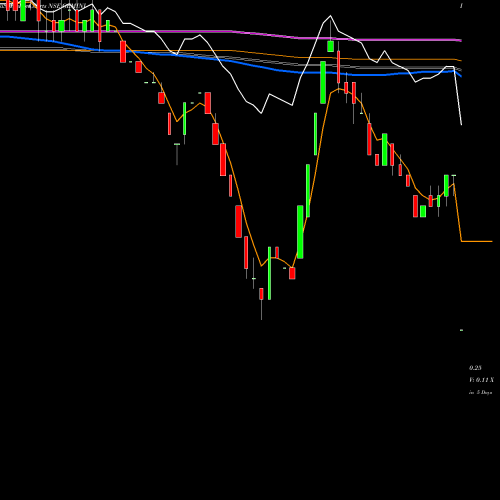Click the chart title containing "NSE"
This screenshot has height=500, width=500.
(43, 6)
